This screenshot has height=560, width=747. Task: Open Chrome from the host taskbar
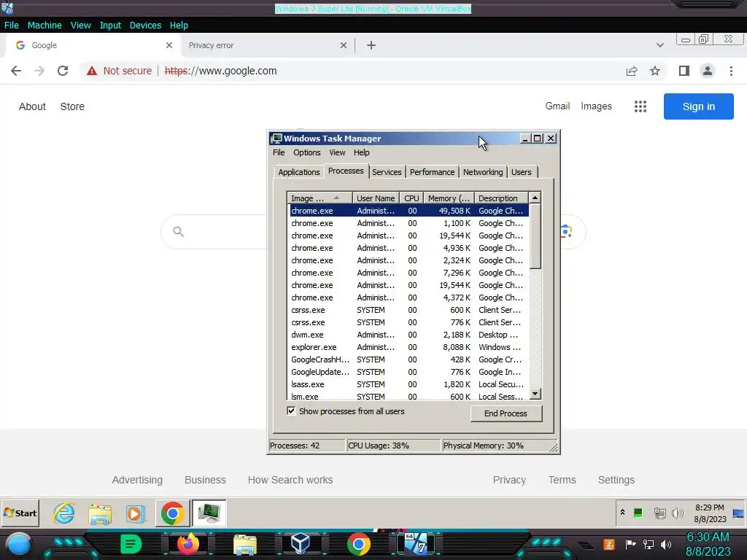click(359, 544)
